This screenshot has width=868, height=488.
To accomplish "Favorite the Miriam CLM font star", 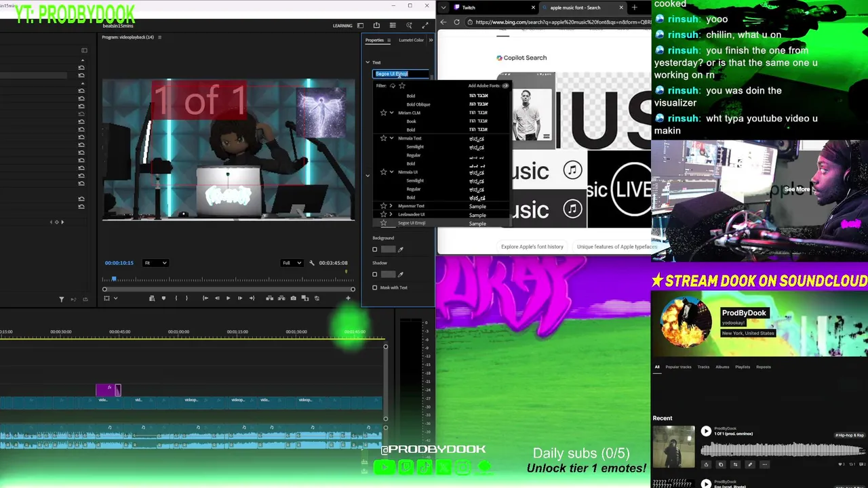I will click(x=383, y=113).
